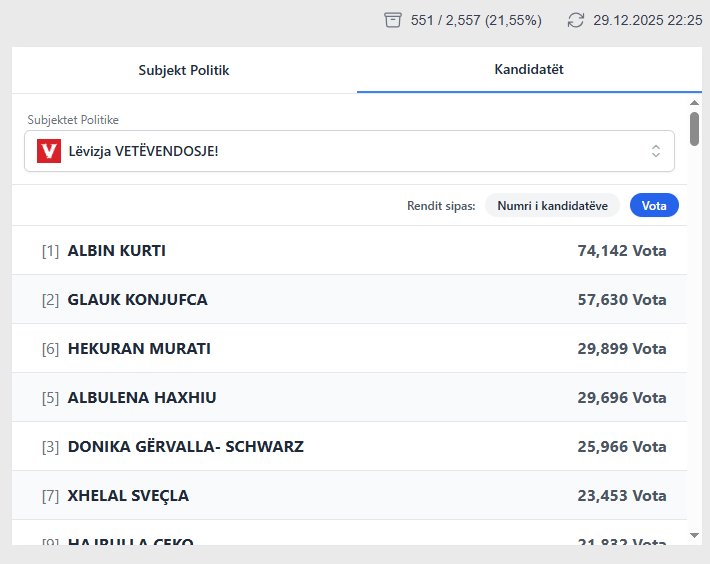Image resolution: width=710 pixels, height=564 pixels.
Task: Select the Kandidatët tab
Action: (529, 70)
